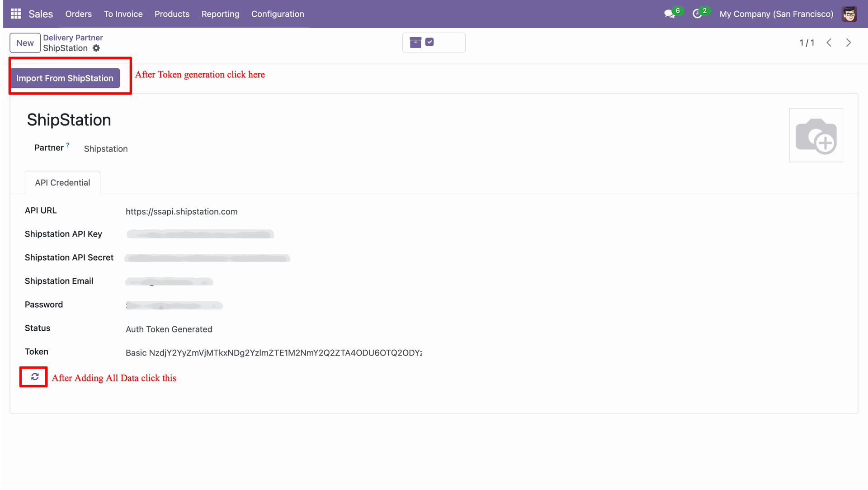
Task: Click the New record button
Action: (25, 43)
